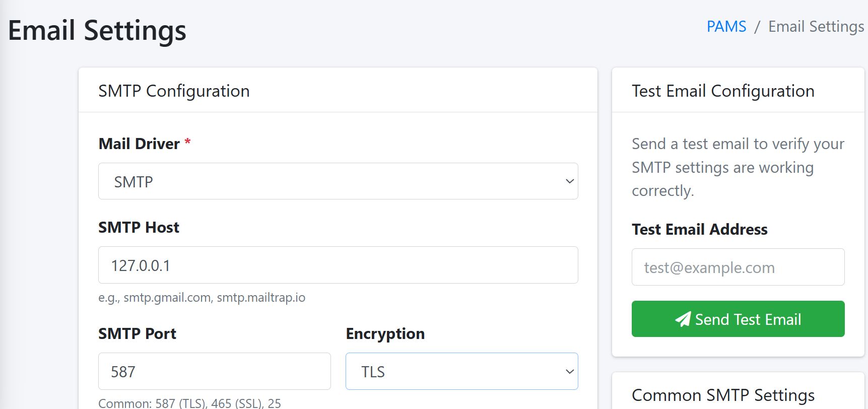The width and height of the screenshot is (868, 409).
Task: Click the Encryption field label
Action: (385, 334)
